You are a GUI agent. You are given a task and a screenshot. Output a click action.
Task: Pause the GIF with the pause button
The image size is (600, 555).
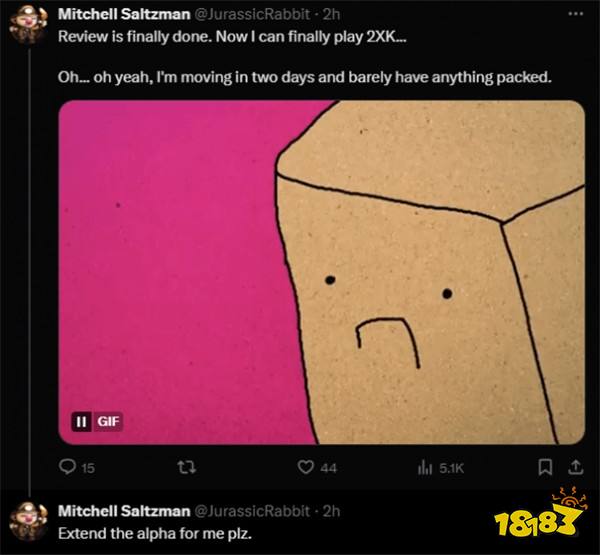click(x=82, y=422)
